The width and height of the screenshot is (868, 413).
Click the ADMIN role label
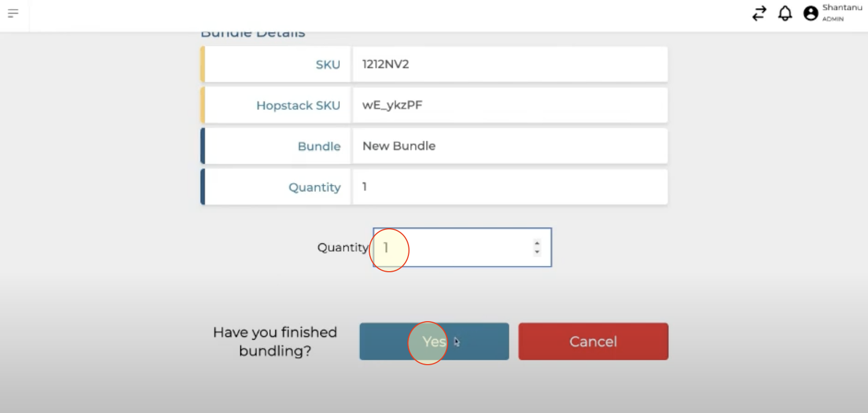click(x=833, y=19)
